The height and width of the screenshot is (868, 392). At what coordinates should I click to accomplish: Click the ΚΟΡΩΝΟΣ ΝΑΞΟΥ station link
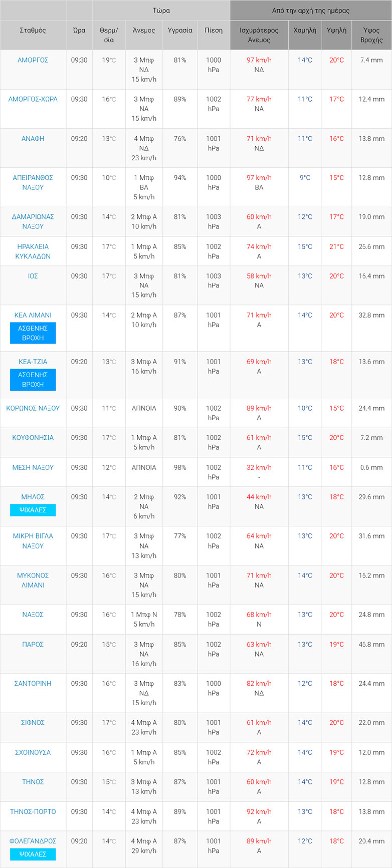(33, 408)
